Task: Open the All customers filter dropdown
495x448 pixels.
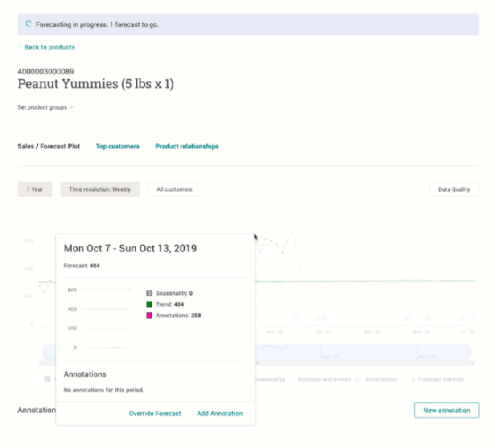Action: coord(175,189)
